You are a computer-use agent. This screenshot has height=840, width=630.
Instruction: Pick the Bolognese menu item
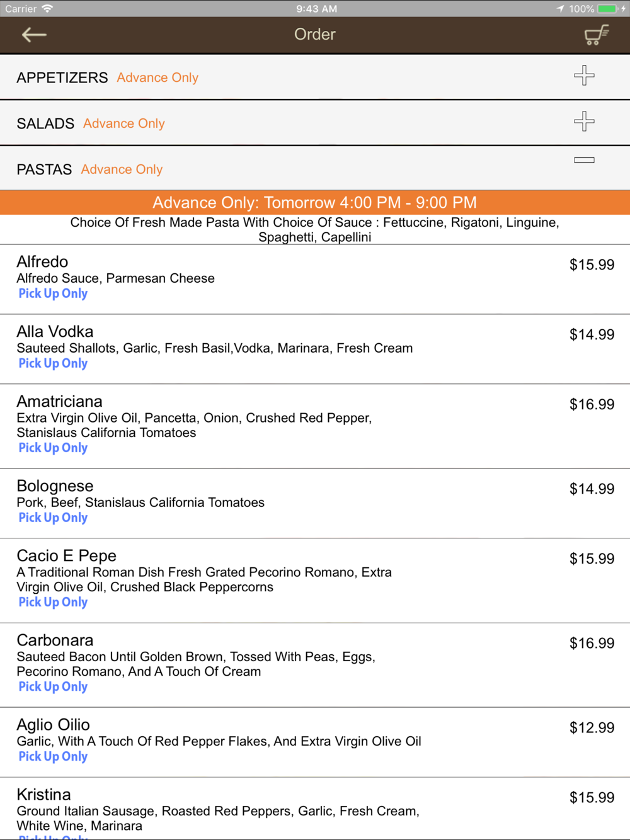tap(315, 503)
